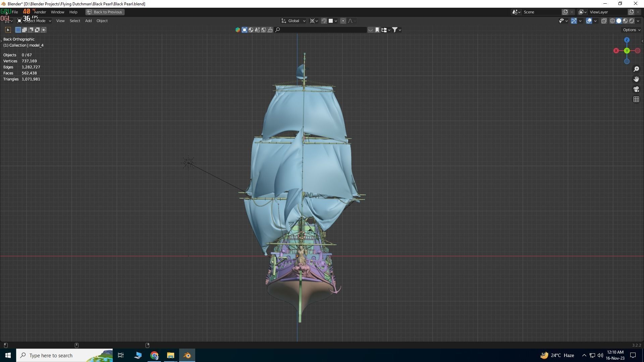
Task: Open the Windows Start menu
Action: click(x=8, y=355)
